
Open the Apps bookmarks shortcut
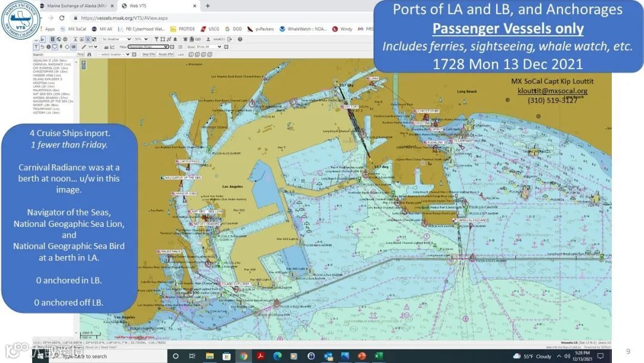(47, 29)
